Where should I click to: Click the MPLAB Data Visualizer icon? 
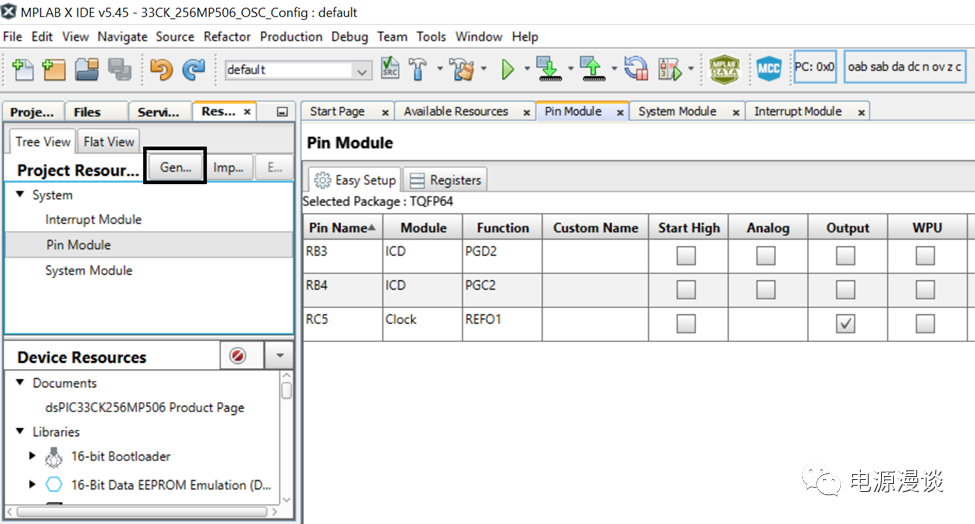click(x=725, y=69)
